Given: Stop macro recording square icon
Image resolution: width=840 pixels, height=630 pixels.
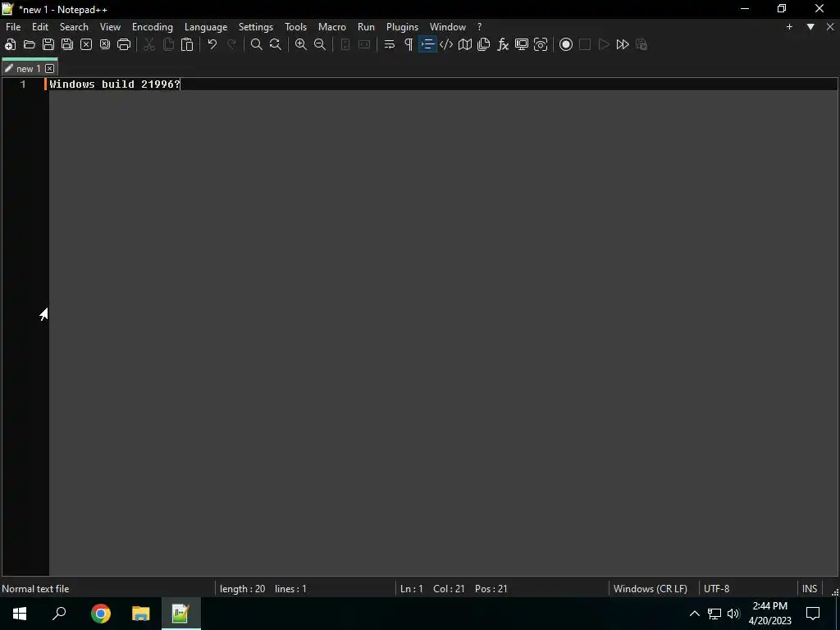Looking at the screenshot, I should tap(585, 44).
